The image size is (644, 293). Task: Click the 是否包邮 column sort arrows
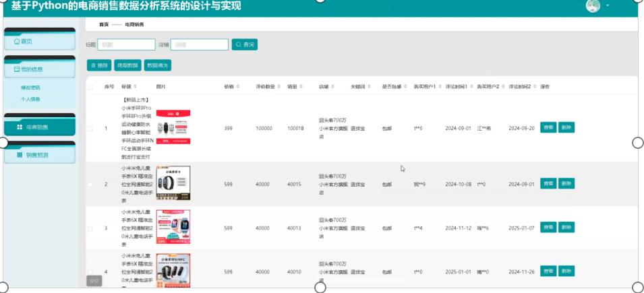[x=405, y=87]
